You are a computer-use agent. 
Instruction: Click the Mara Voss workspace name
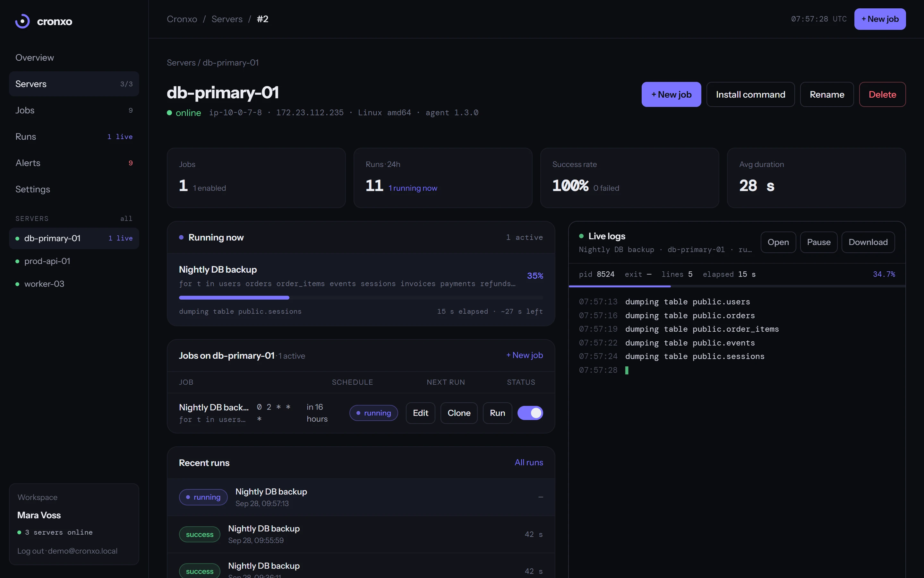39,515
